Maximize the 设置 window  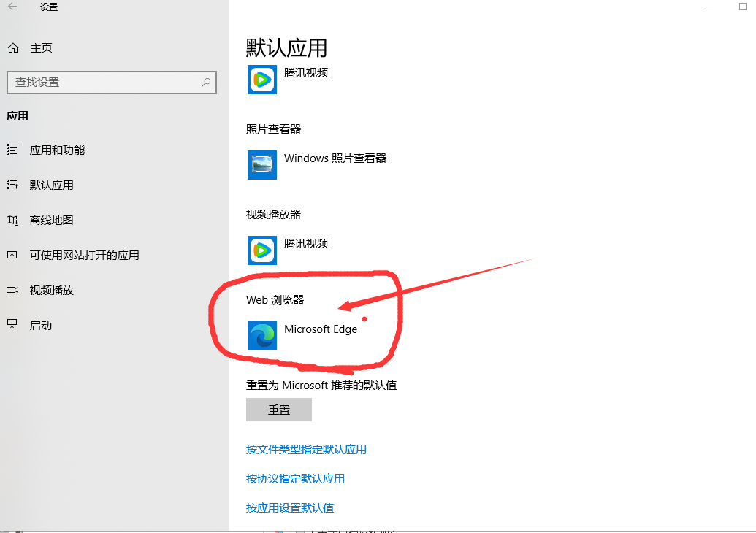[743, 7]
